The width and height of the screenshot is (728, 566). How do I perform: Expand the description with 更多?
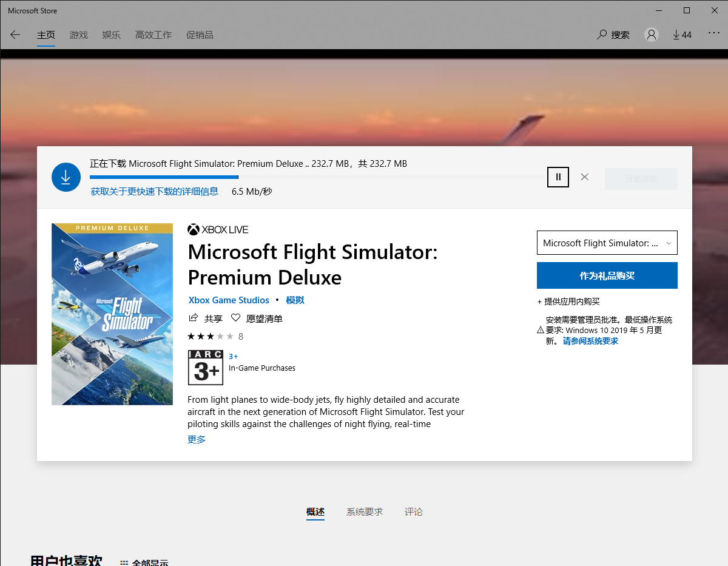[x=197, y=439]
